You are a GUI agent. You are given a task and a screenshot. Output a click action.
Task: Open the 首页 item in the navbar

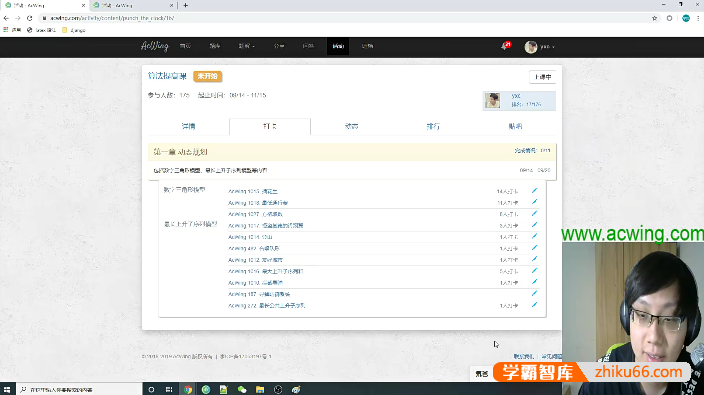tap(185, 46)
